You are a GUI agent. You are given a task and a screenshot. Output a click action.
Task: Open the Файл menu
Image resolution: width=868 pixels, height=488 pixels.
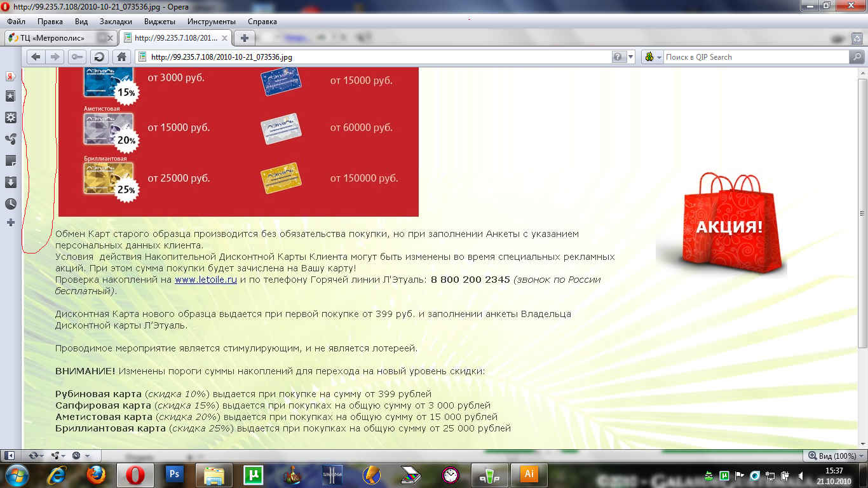click(x=16, y=22)
